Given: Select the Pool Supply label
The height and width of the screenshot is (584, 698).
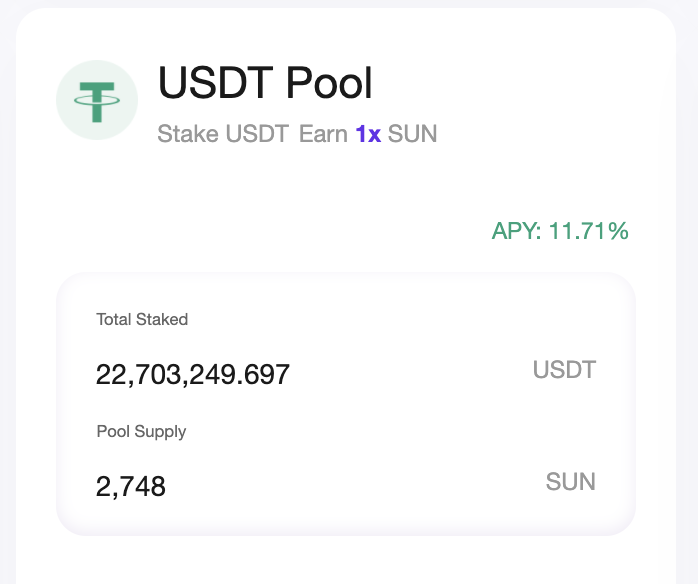Looking at the screenshot, I should coord(141,432).
